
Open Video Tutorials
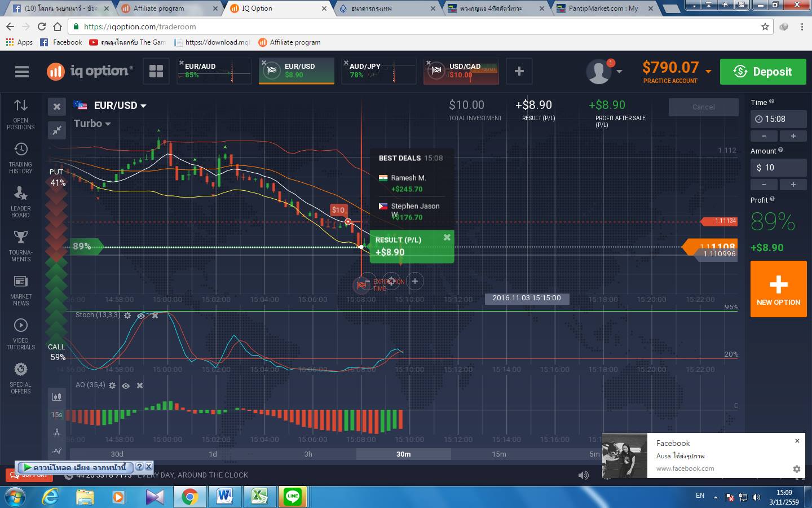tap(21, 334)
